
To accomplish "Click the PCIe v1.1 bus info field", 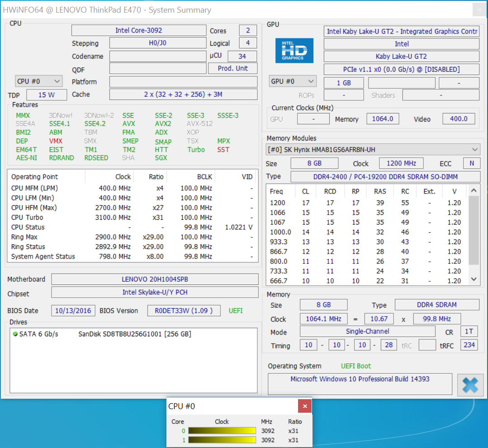I will [402, 69].
